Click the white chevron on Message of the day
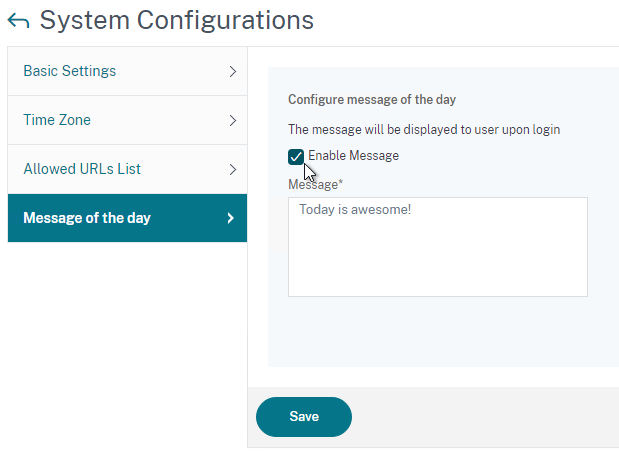619x454 pixels. point(231,218)
